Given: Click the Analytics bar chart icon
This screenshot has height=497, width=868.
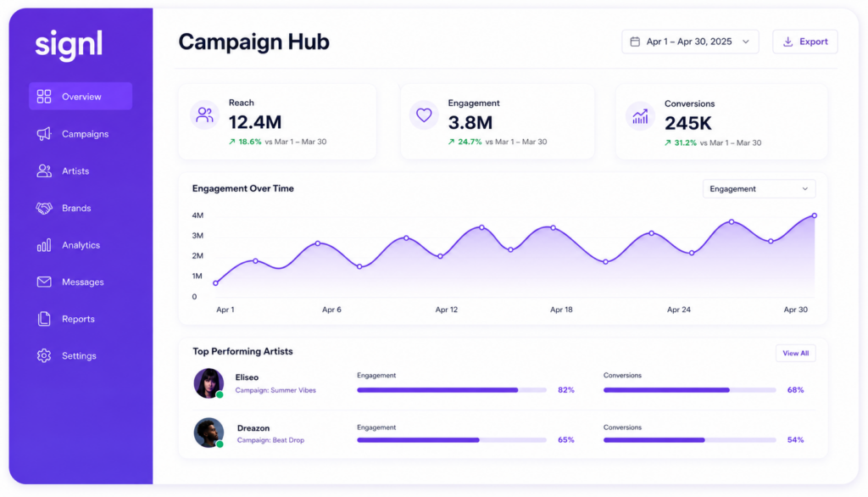Looking at the screenshot, I should tap(44, 245).
